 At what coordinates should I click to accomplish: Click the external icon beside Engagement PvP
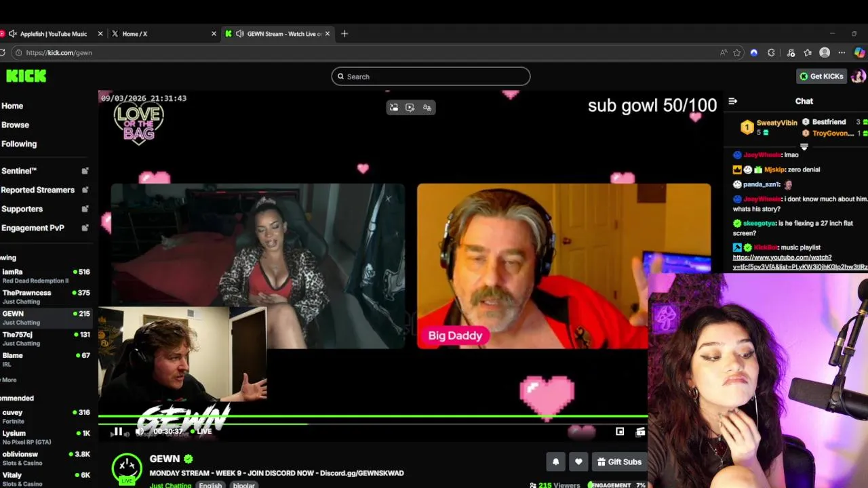pos(85,228)
